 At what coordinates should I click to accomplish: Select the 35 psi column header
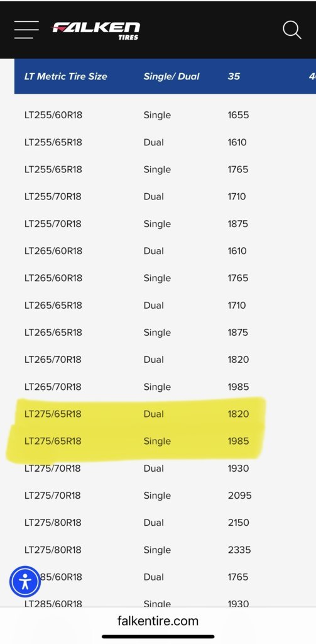(x=234, y=76)
